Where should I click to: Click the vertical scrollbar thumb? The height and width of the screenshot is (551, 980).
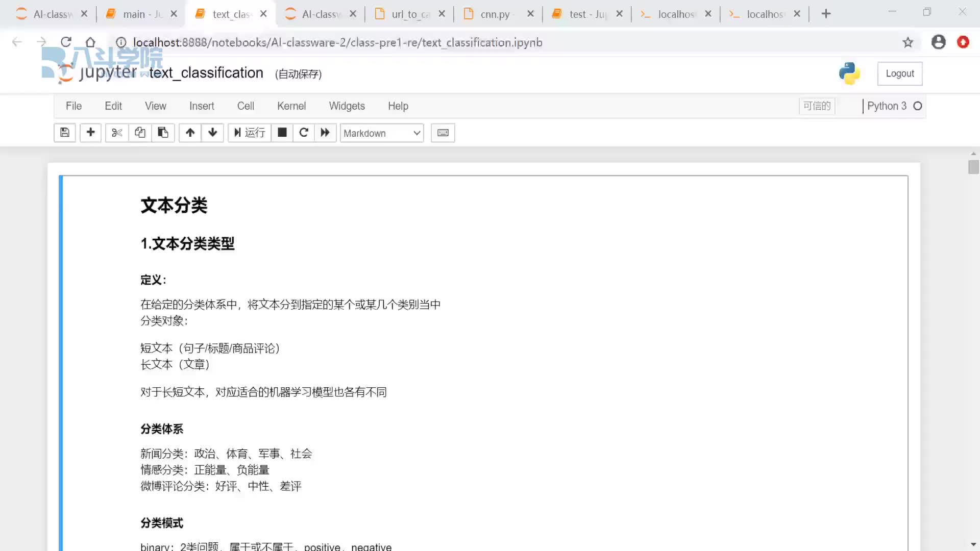(x=973, y=167)
